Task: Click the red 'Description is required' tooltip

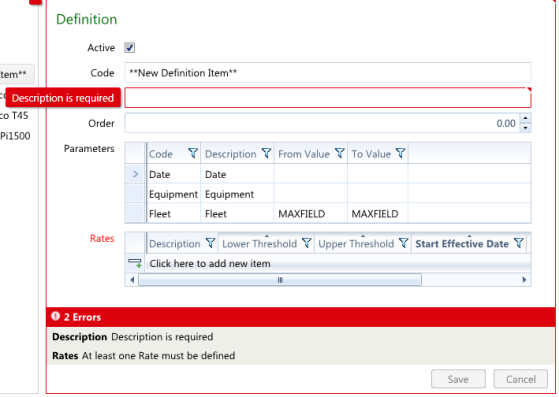Action: [x=63, y=98]
